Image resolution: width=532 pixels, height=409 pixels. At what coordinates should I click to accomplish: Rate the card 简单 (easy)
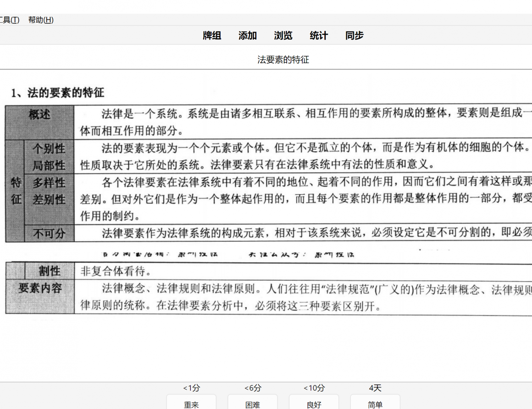point(375,402)
